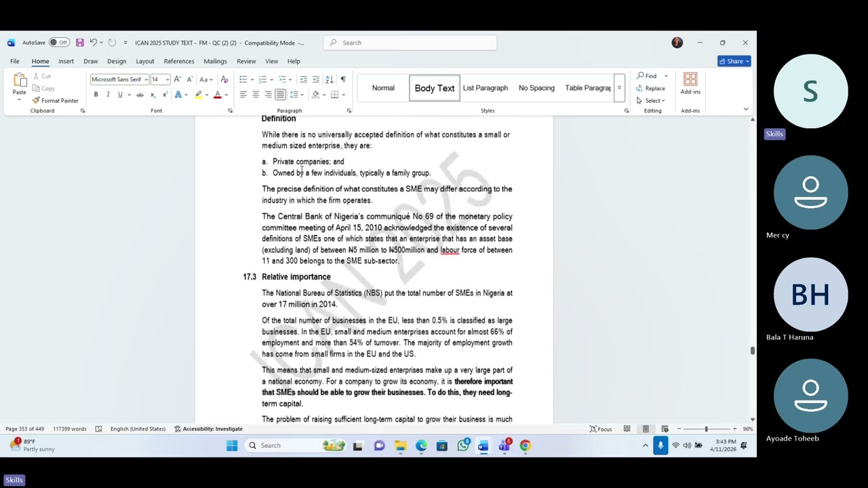Viewport: 868px width, 488px height.
Task: Switch to Print Layout view in status bar
Action: pyautogui.click(x=646, y=428)
